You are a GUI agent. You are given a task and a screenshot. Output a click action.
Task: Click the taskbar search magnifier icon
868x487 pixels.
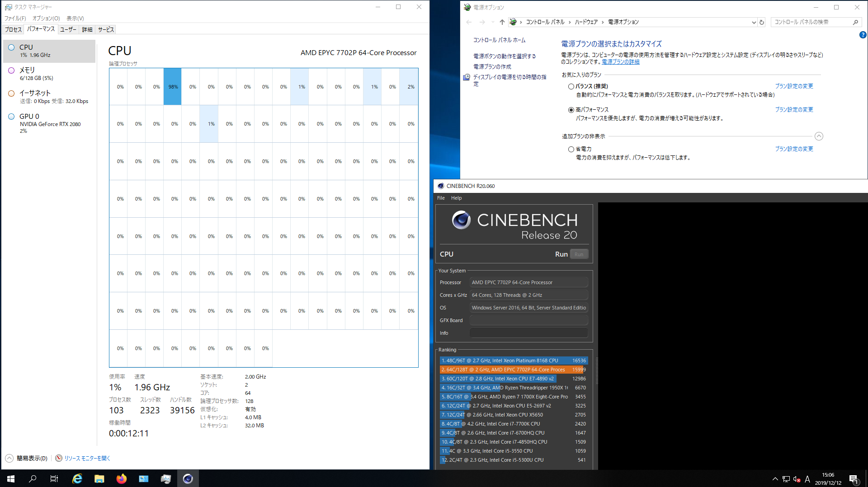pos(33,478)
